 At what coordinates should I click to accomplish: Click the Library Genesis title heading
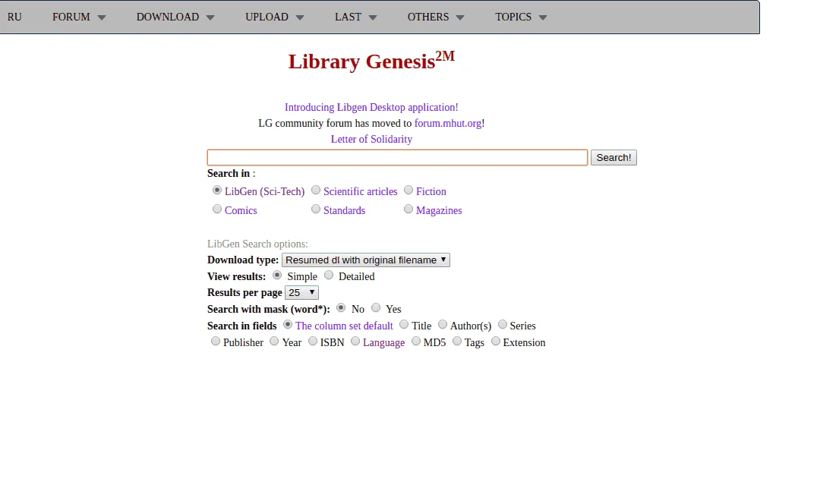point(371,61)
